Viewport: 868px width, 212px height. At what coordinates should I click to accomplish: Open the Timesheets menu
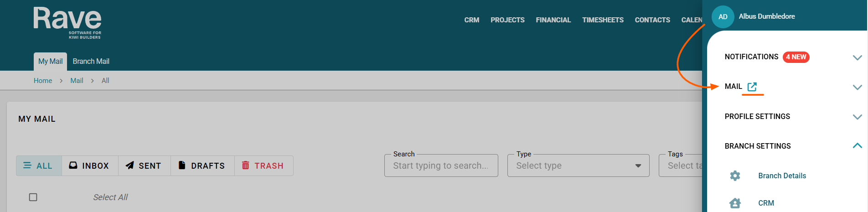click(x=603, y=20)
